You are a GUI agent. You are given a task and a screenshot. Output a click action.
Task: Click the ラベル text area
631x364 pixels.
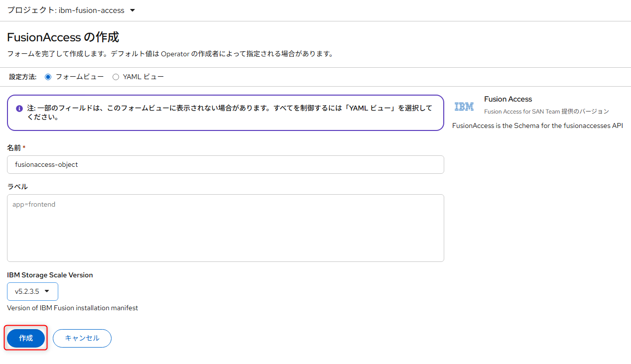pyautogui.click(x=226, y=228)
